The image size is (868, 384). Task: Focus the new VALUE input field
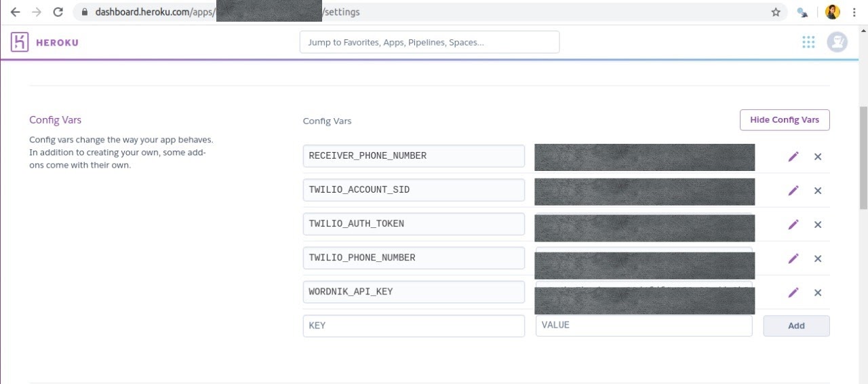644,326
